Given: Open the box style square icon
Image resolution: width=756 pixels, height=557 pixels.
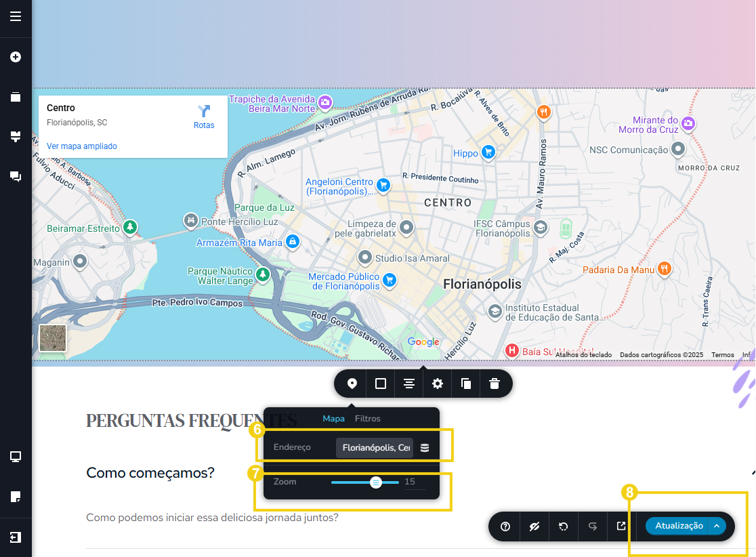Looking at the screenshot, I should 381,384.
